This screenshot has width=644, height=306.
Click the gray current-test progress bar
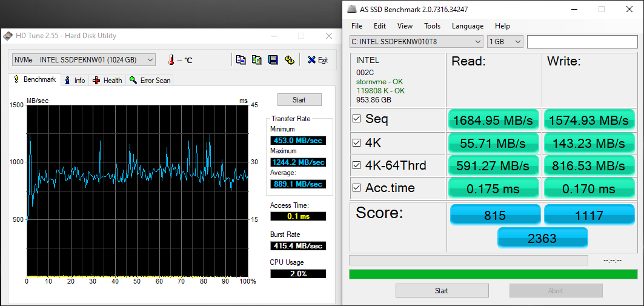coord(469,260)
